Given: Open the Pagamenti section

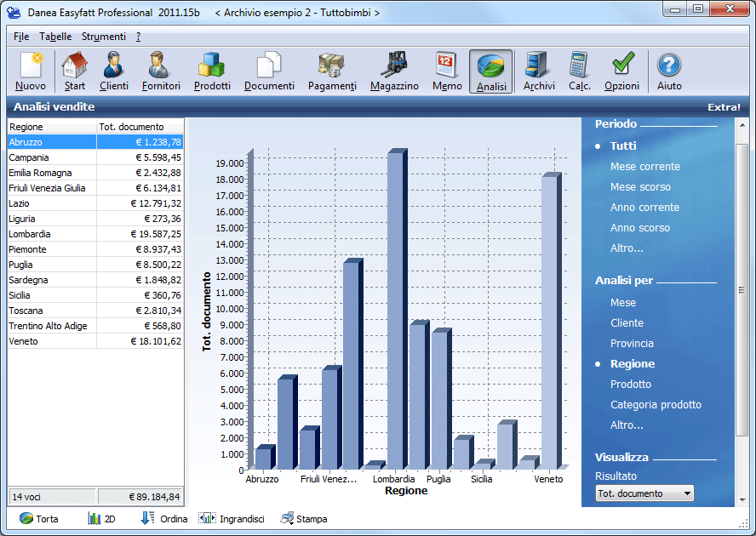Looking at the screenshot, I should coord(332,71).
